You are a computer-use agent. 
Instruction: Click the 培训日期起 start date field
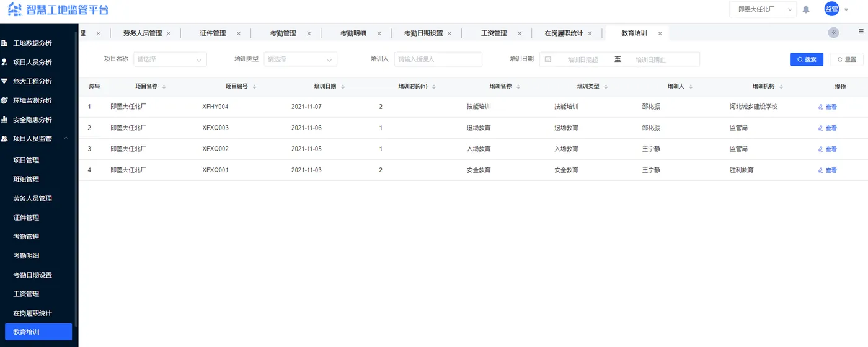point(583,59)
